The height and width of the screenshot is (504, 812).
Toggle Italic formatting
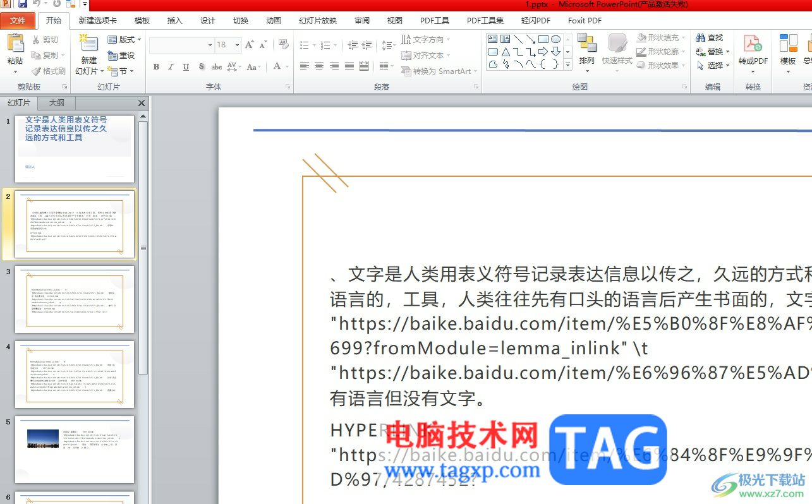pos(171,67)
